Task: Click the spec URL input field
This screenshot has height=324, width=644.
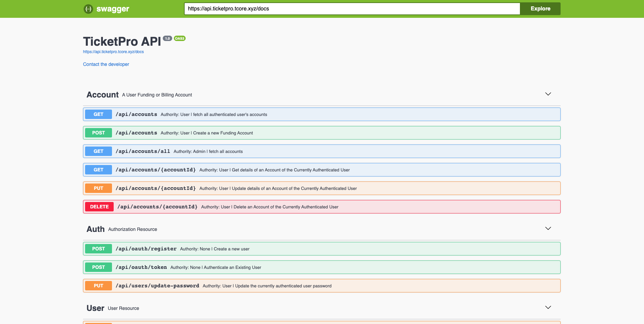Action: (352, 9)
